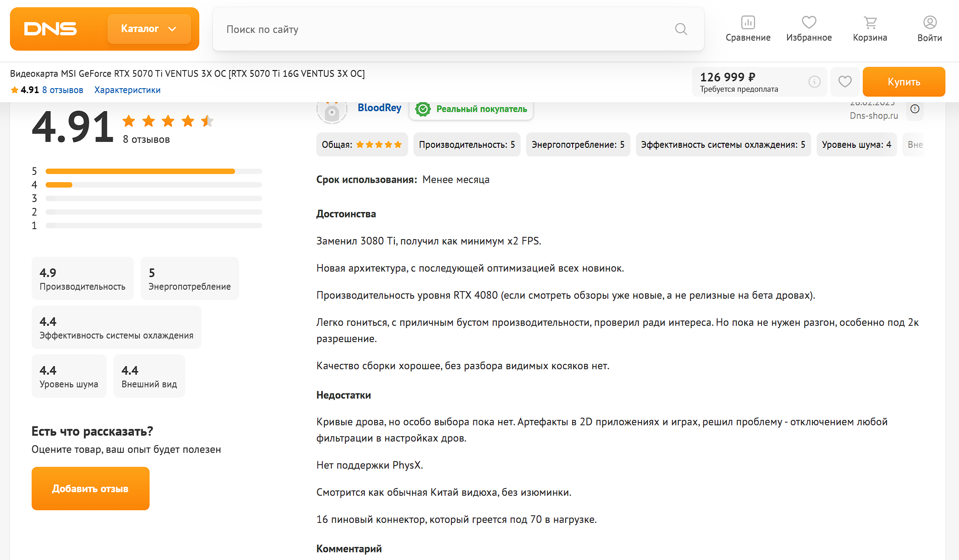The width and height of the screenshot is (959, 560).
Task: Filter by 5-star rating bar
Action: 154,171
